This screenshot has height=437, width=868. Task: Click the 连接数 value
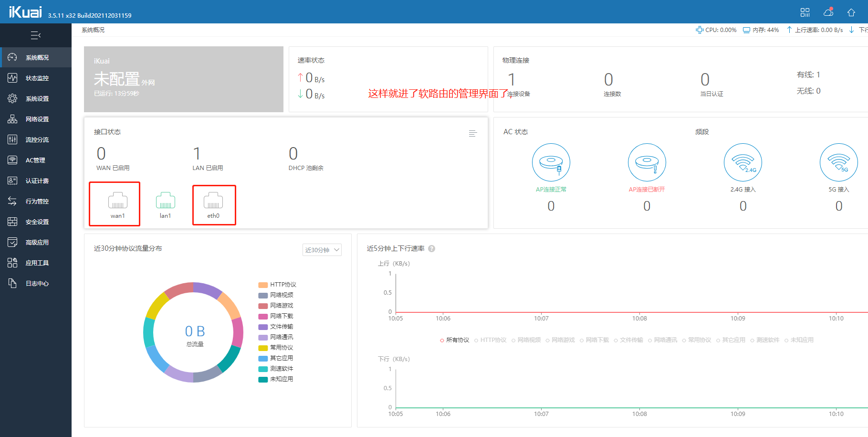608,79
